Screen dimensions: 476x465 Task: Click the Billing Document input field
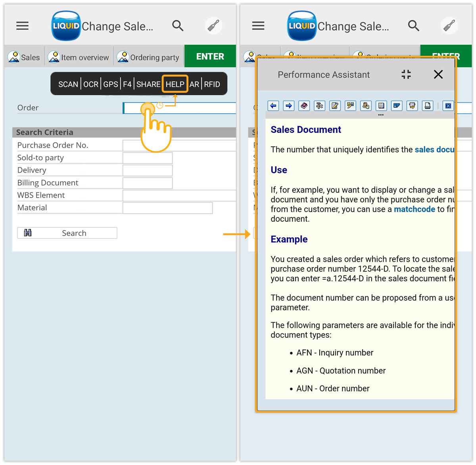click(148, 183)
